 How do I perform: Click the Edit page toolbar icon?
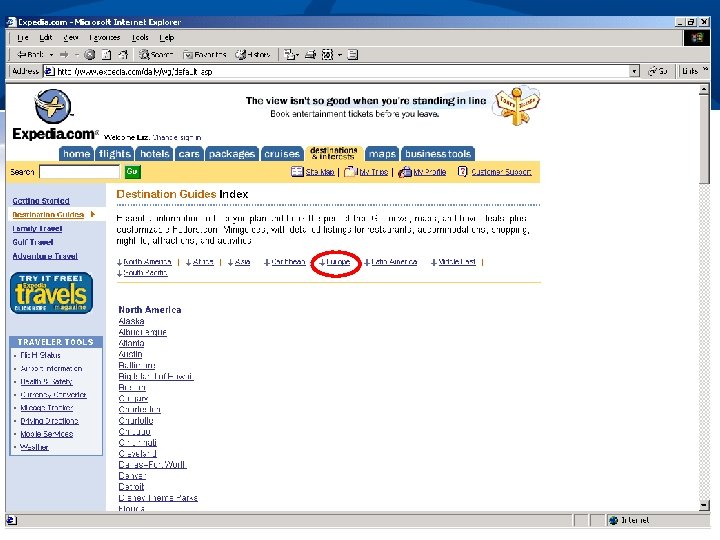coord(327,55)
